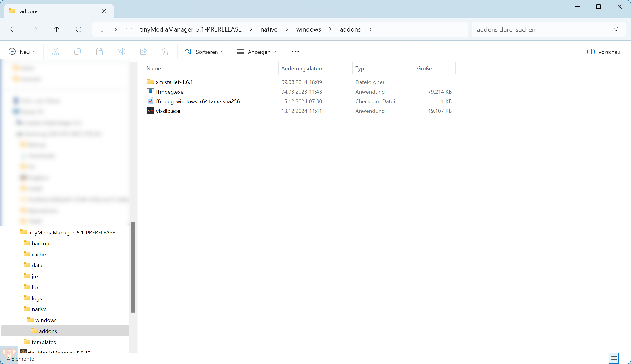Open the Sortieren dropdown
Screen dimensions: 631x364
coord(204,52)
